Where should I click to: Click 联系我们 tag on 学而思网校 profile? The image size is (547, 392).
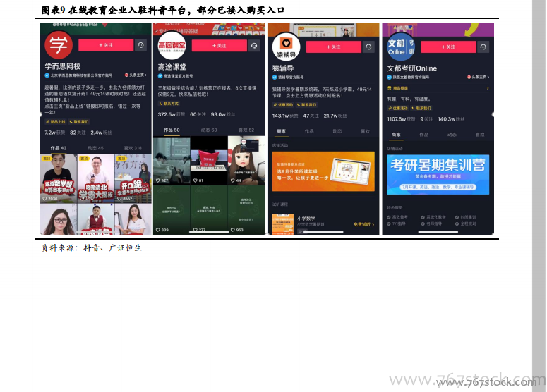[79, 122]
